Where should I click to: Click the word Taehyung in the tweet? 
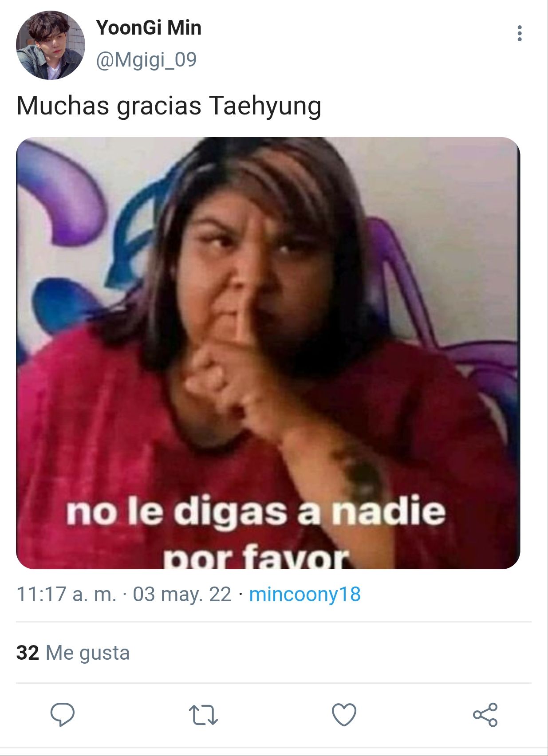click(x=265, y=106)
